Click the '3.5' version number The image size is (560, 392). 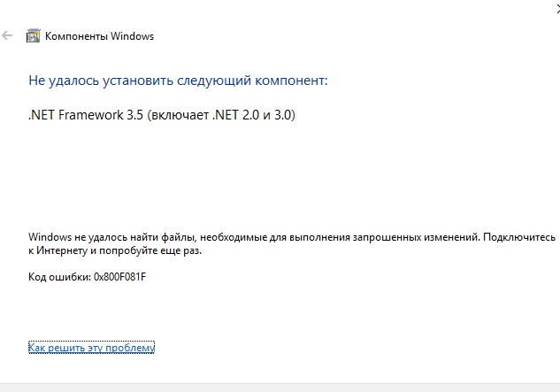click(x=135, y=115)
